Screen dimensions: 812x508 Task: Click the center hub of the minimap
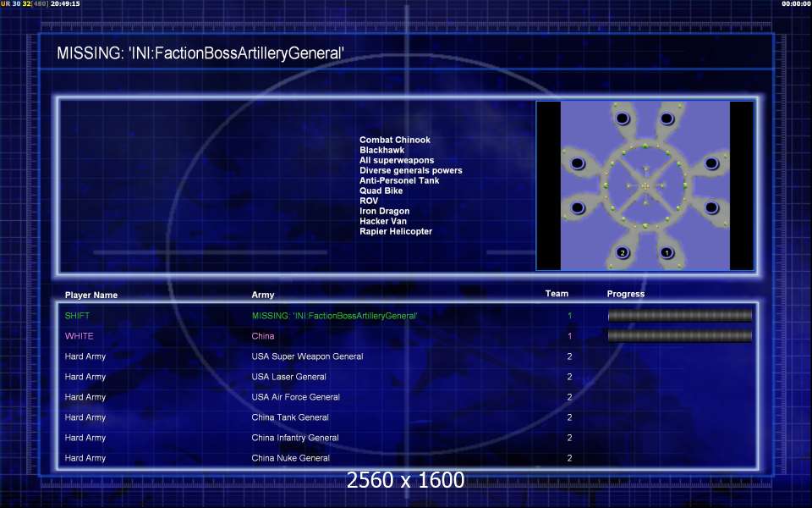coord(645,186)
